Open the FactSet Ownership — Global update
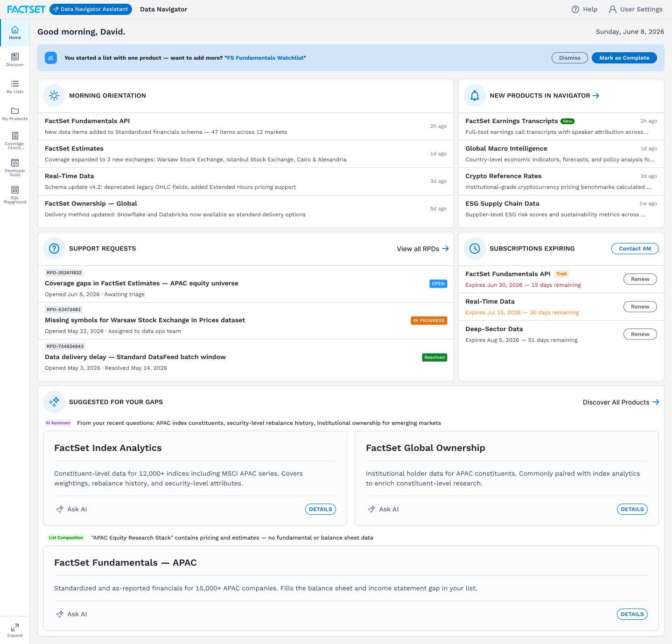Screen dimensions: 672x644 tap(245, 209)
